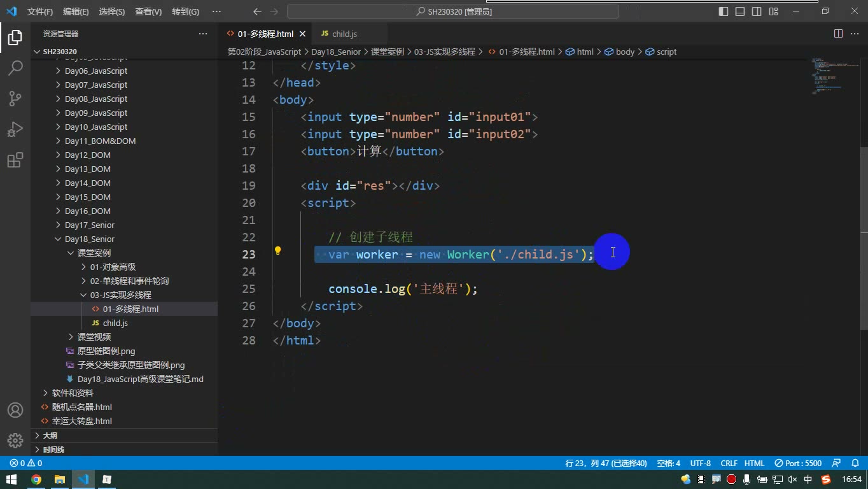Image resolution: width=868 pixels, height=489 pixels.
Task: Open the Accounts menu in activity bar
Action: click(15, 410)
